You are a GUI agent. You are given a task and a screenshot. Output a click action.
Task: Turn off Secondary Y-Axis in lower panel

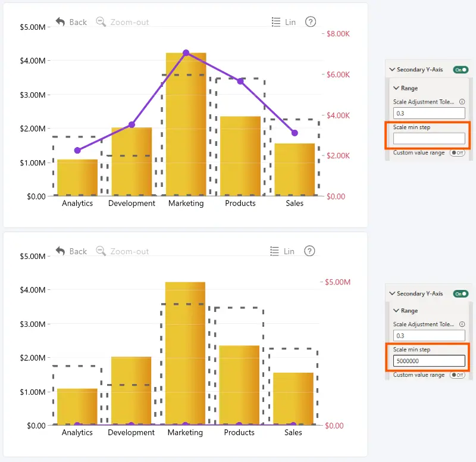click(x=461, y=294)
